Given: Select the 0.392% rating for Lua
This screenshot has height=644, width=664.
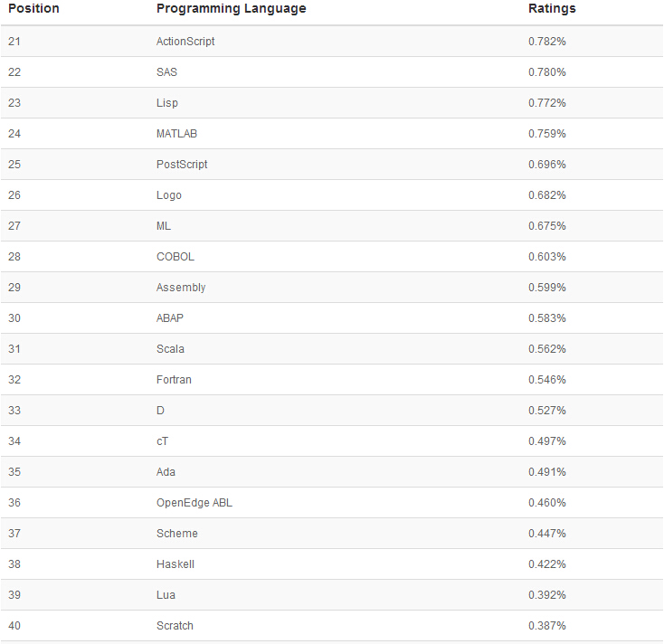Looking at the screenshot, I should 547,595.
